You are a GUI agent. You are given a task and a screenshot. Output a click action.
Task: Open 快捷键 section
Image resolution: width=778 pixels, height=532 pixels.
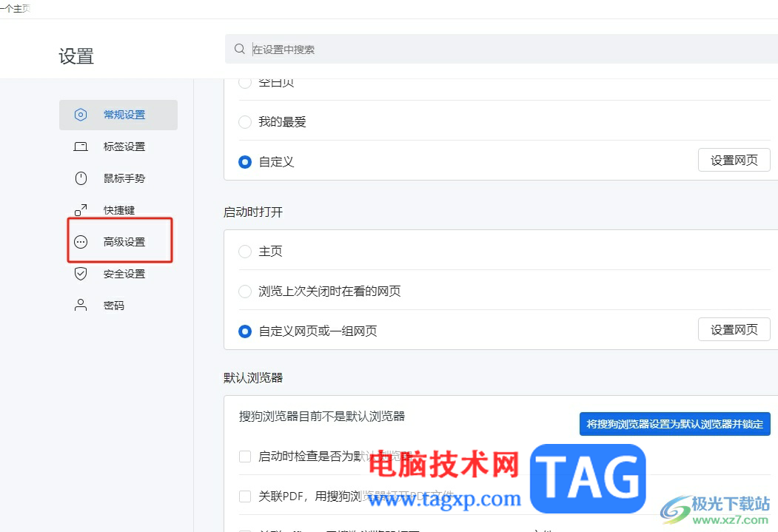pos(118,210)
